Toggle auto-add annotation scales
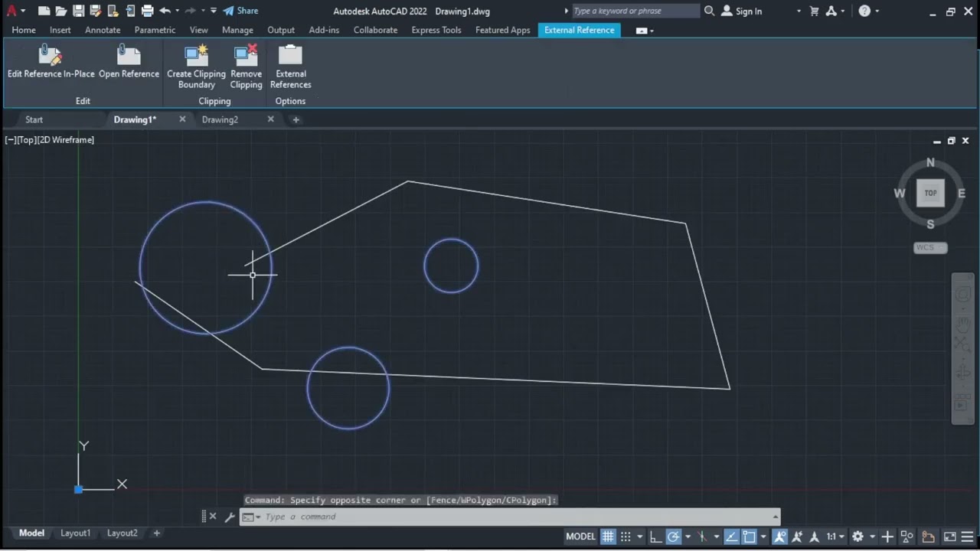This screenshot has width=980, height=551. coord(798,536)
